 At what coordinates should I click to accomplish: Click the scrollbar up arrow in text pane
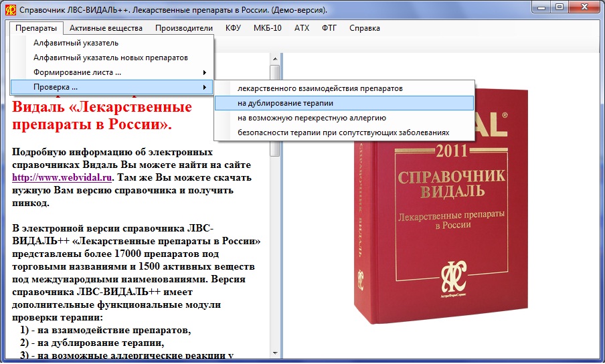click(x=274, y=59)
